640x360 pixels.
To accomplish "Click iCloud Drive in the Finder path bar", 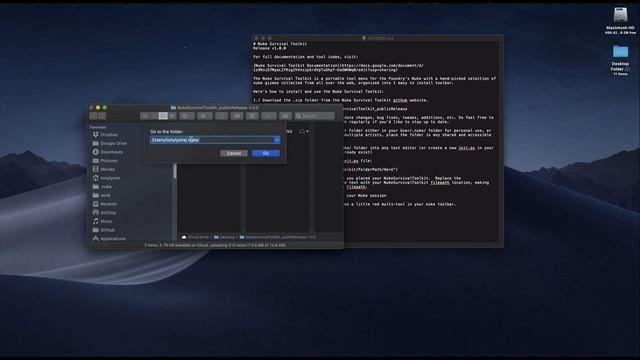I will [195, 237].
